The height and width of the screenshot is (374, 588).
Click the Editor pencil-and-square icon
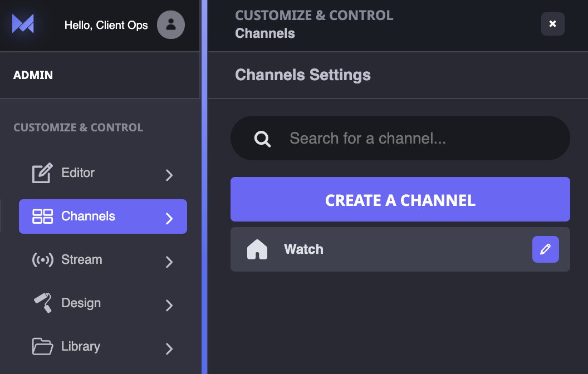[x=42, y=173]
